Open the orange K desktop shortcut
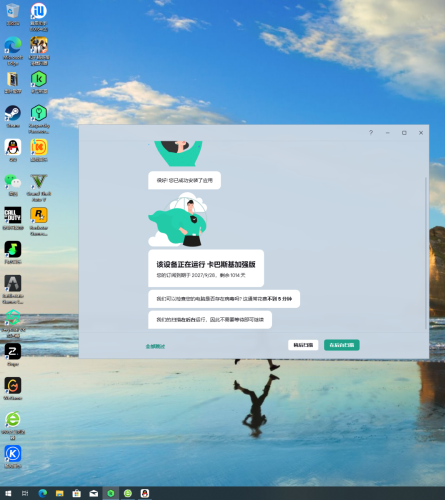Viewport: 445px width, 500px height. point(39,151)
